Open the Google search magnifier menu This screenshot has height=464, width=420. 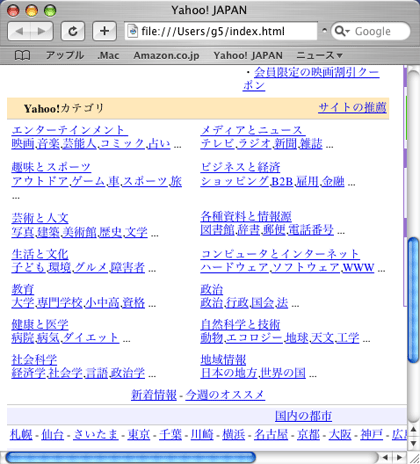341,31
